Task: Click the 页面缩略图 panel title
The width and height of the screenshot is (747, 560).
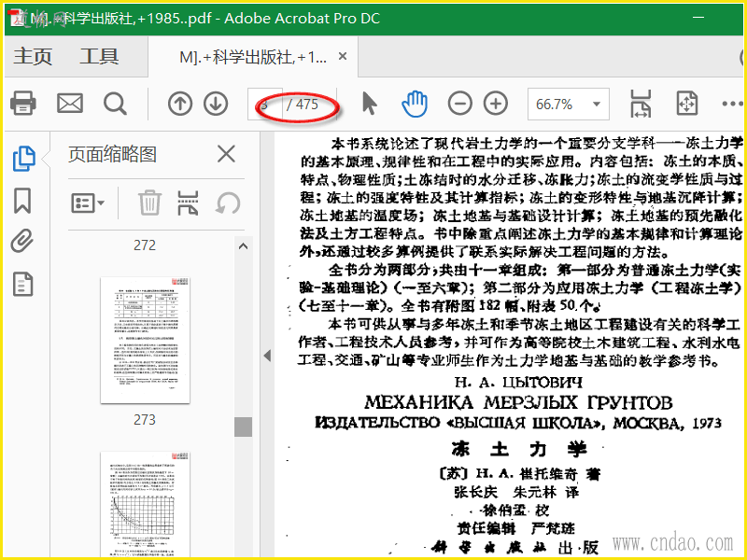Action: [x=112, y=154]
